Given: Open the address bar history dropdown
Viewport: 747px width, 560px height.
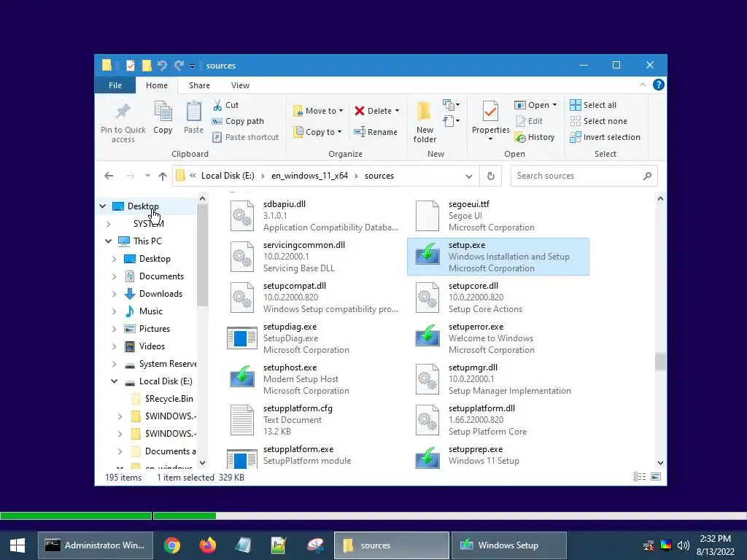Looking at the screenshot, I should pyautogui.click(x=469, y=176).
